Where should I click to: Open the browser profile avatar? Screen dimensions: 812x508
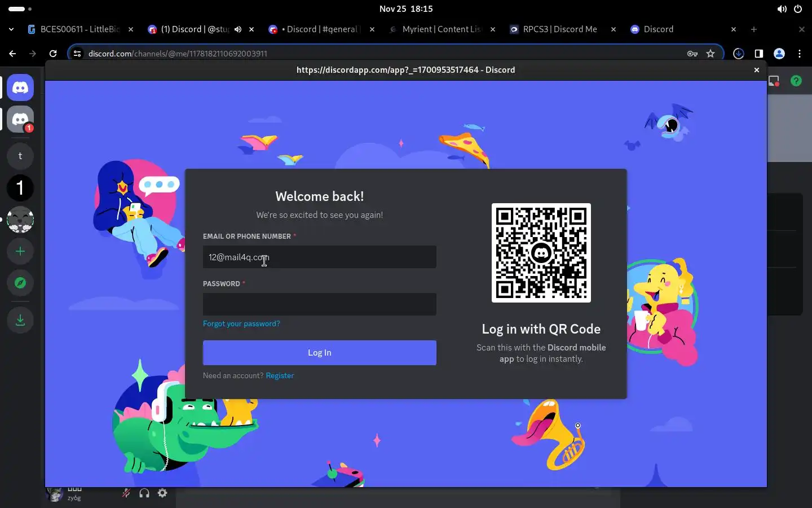coord(779,54)
